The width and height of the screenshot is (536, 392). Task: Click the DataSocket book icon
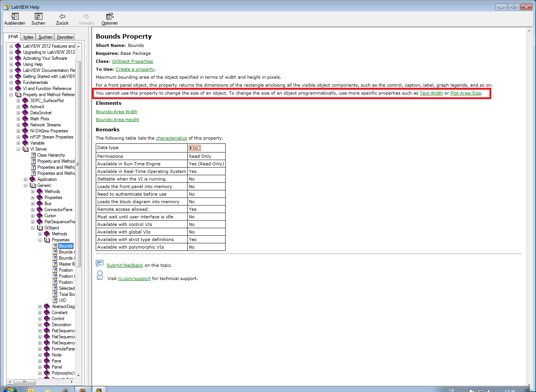[25, 113]
